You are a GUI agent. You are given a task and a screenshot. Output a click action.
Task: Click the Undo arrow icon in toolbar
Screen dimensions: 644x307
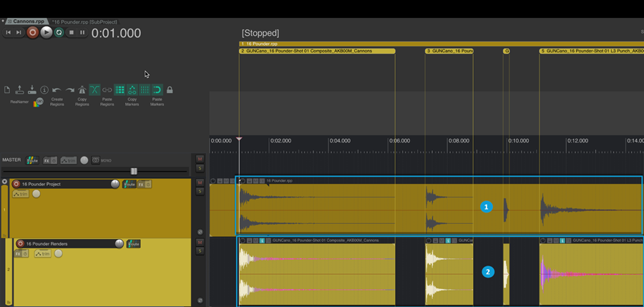[57, 90]
